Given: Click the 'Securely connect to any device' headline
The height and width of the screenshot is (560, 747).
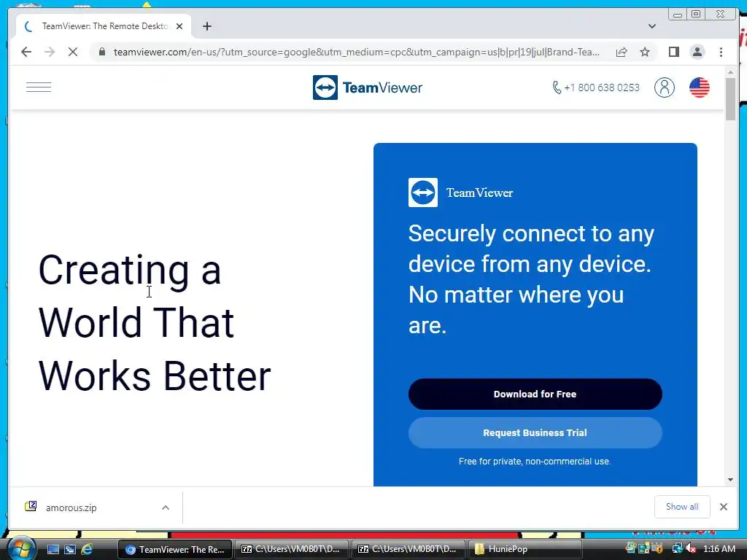Looking at the screenshot, I should [531, 279].
